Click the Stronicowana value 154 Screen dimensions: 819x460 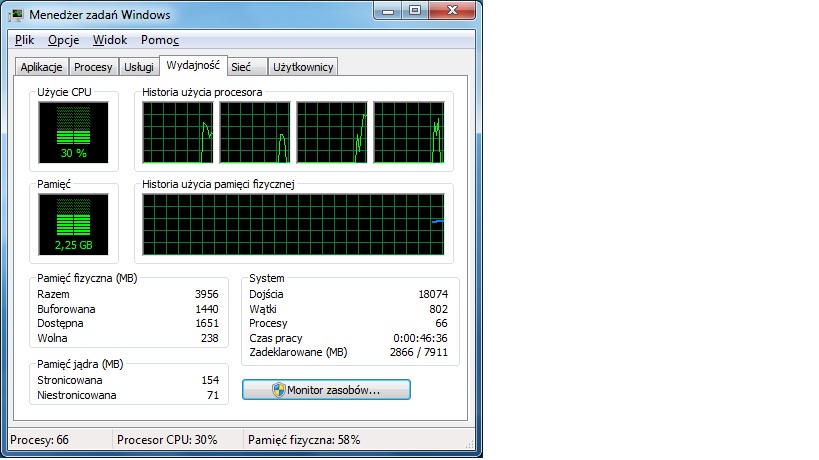210,380
